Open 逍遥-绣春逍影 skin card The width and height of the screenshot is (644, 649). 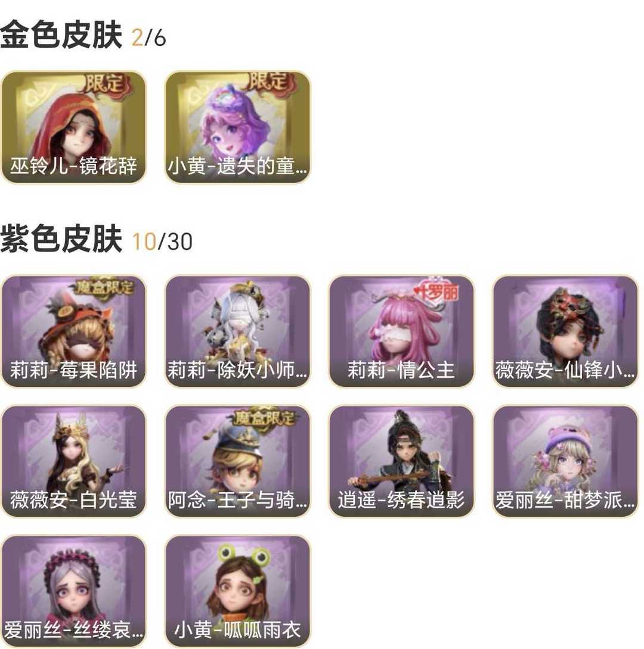click(x=401, y=461)
